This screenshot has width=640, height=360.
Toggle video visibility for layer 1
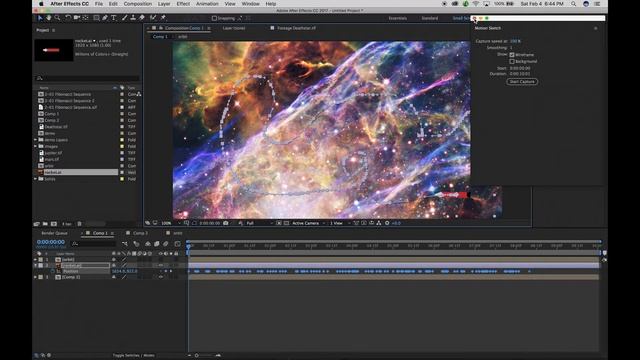(160, 260)
